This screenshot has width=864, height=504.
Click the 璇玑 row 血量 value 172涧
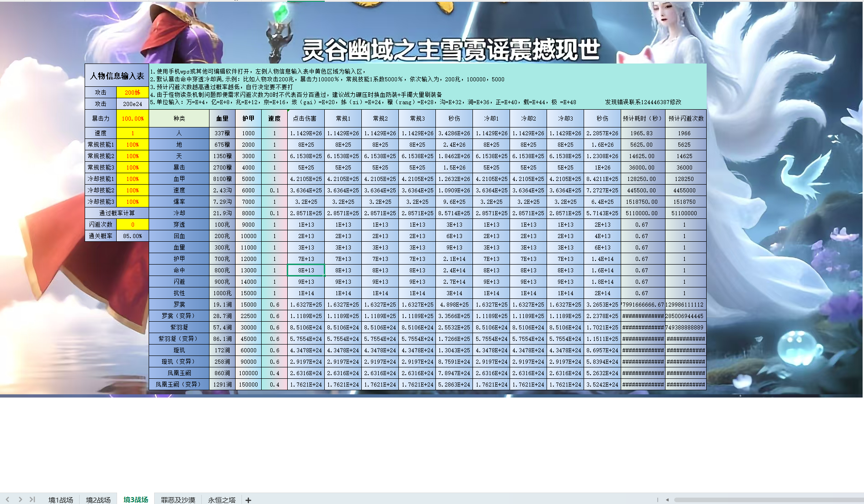pos(222,350)
